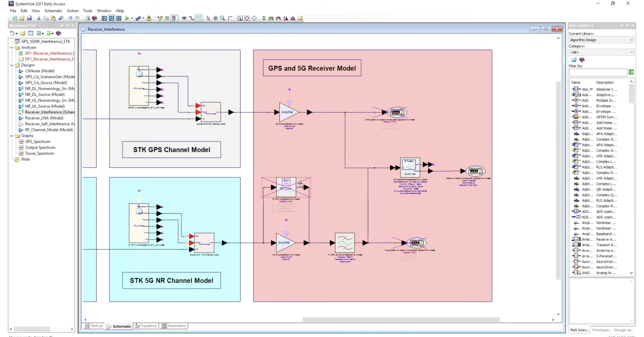
Task: Toggle the grid display icon in toolbar
Action: 198,18
